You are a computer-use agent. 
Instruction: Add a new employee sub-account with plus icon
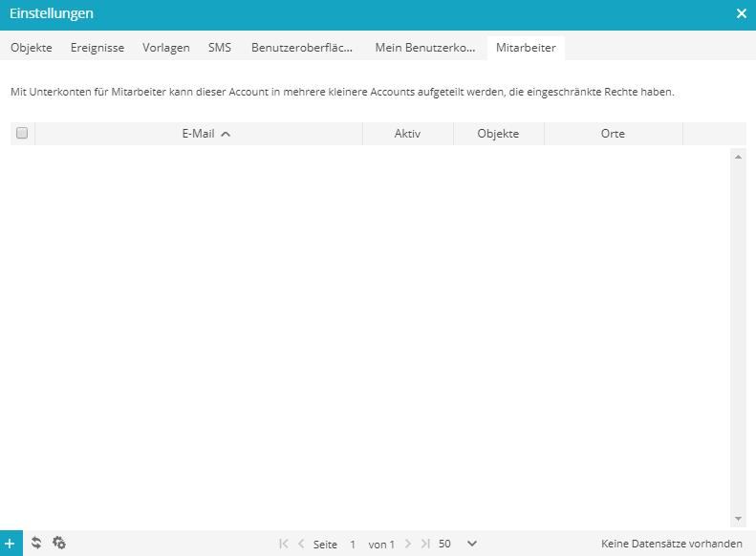pos(11,544)
